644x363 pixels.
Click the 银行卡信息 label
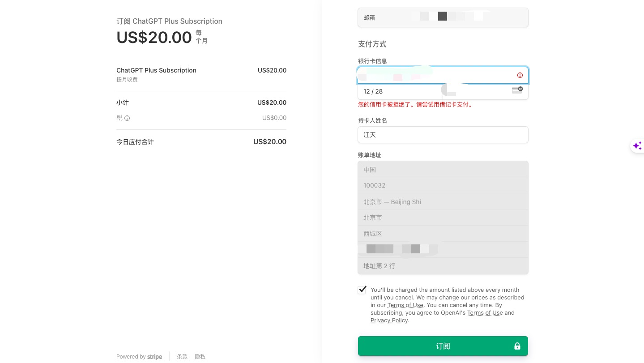tap(372, 61)
